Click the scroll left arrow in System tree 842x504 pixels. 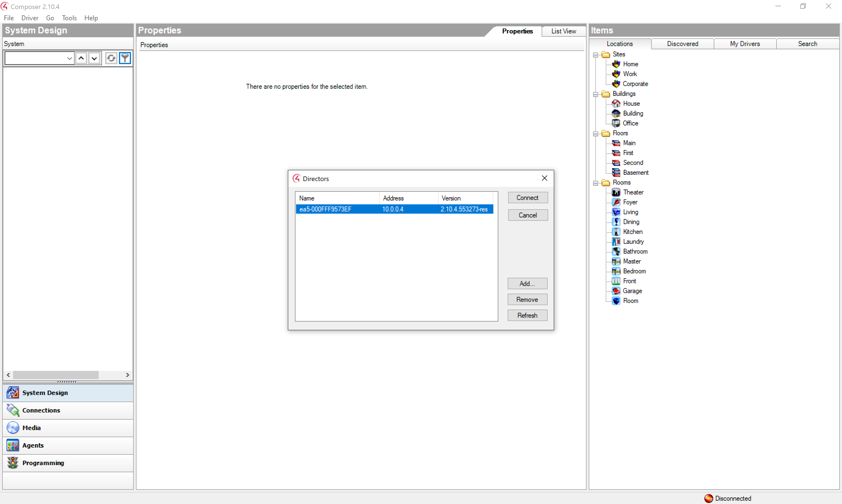[8, 375]
